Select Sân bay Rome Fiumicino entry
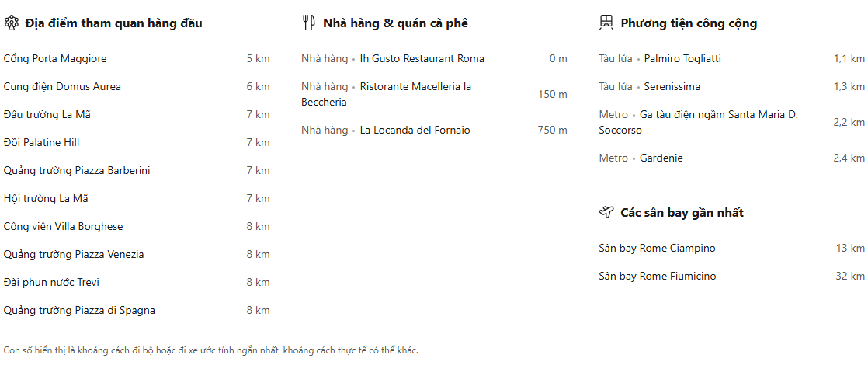 (x=657, y=277)
